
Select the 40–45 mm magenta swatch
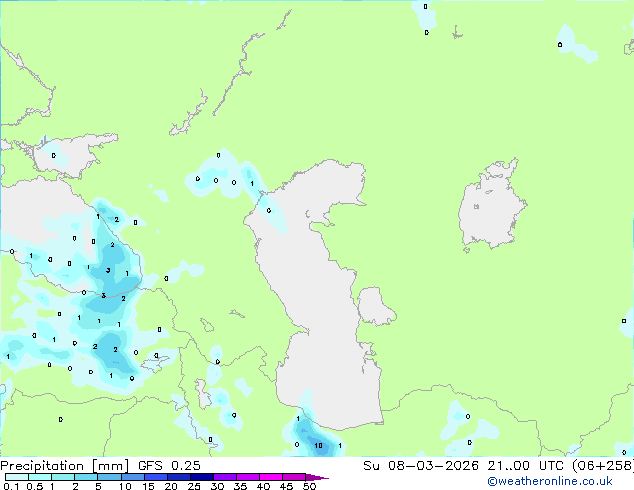pyautogui.click(x=271, y=477)
